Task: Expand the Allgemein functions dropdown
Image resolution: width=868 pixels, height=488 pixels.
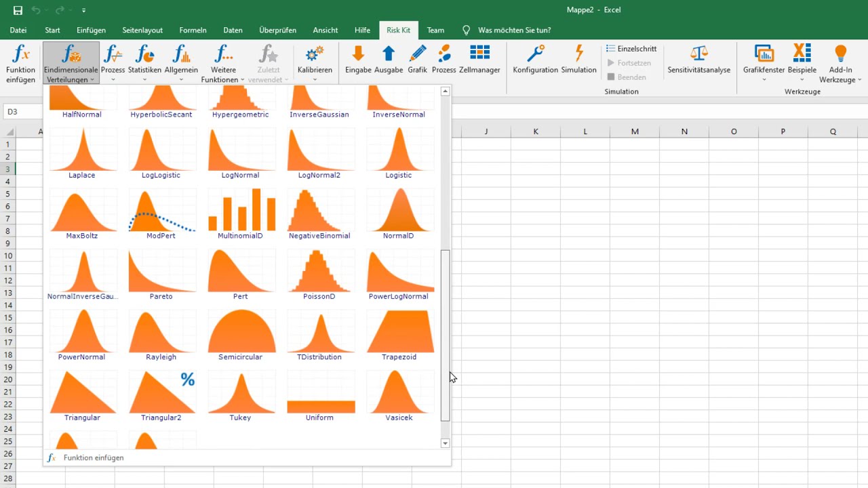Action: pos(181,63)
